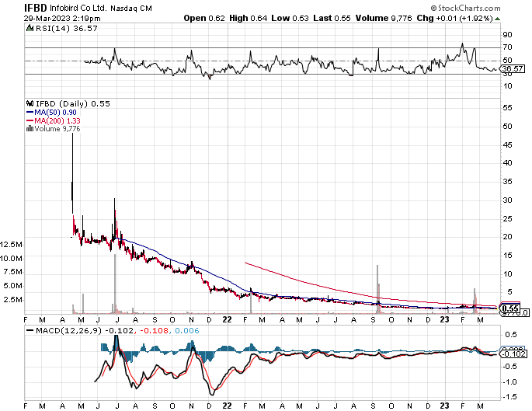Click the Nasdaq CM exchange label

pos(131,9)
